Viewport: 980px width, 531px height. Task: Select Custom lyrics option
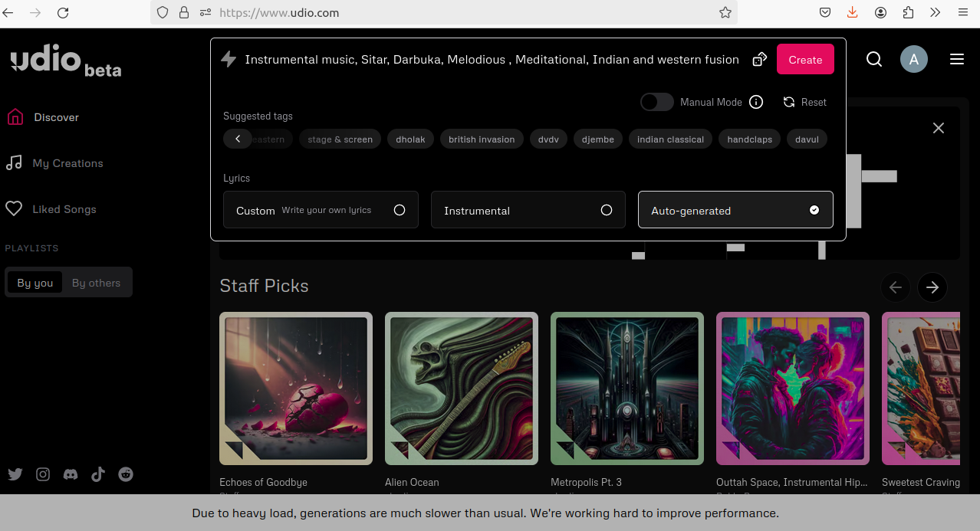point(321,210)
